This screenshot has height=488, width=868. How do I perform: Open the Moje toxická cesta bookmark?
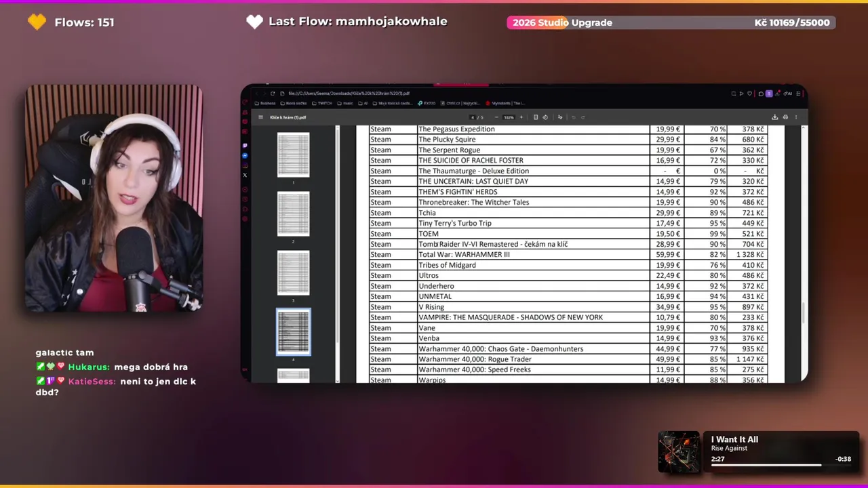[x=393, y=103]
